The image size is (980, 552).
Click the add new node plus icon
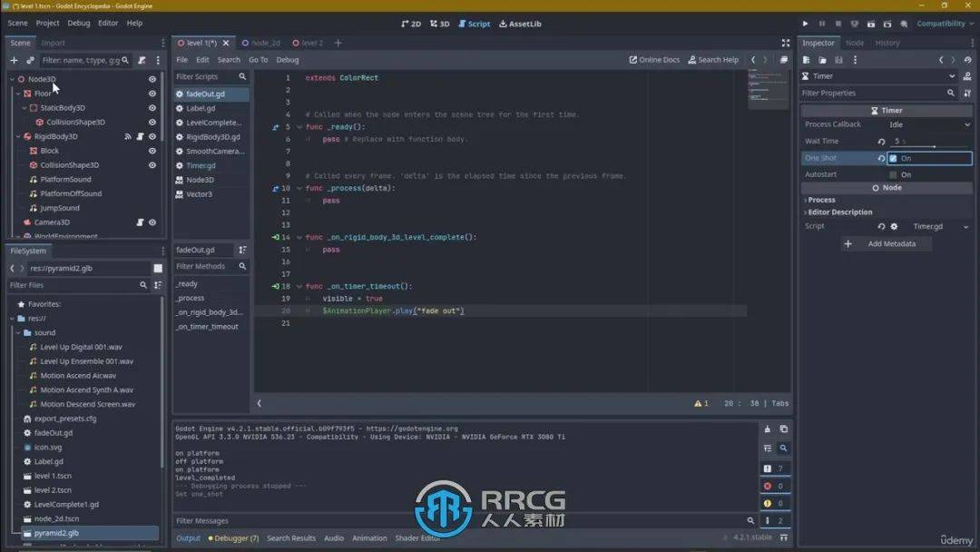14,60
